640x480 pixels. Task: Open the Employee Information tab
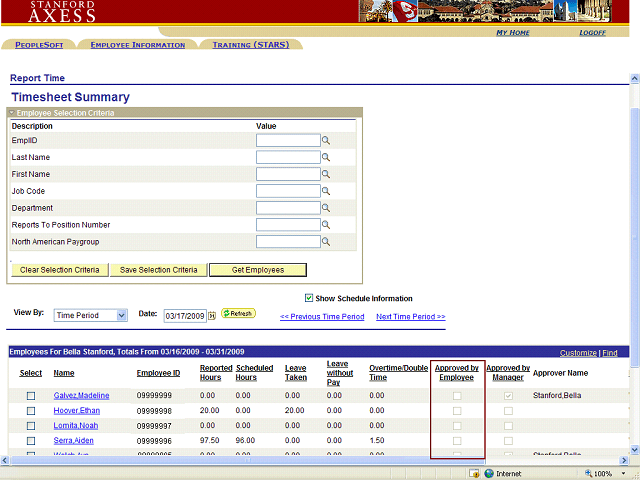[137, 45]
